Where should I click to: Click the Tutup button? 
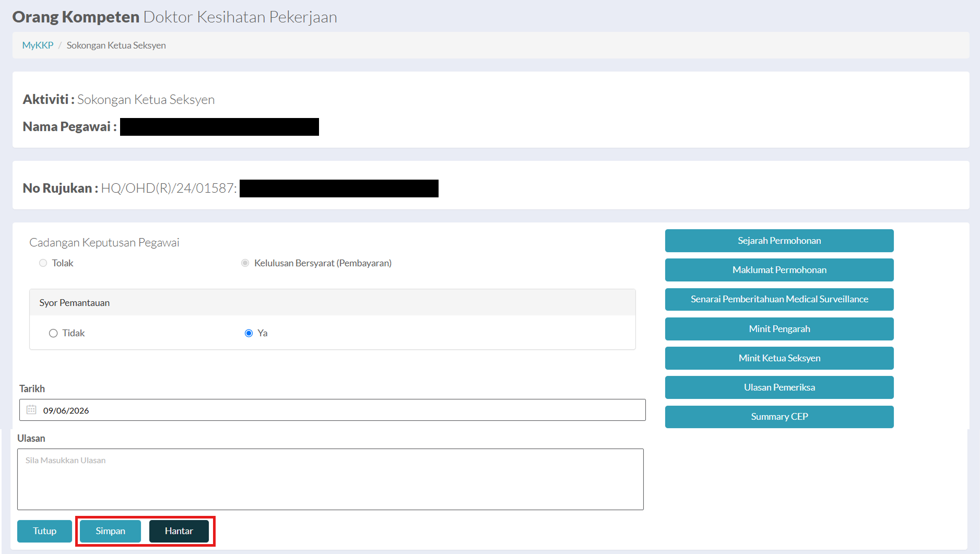(44, 531)
